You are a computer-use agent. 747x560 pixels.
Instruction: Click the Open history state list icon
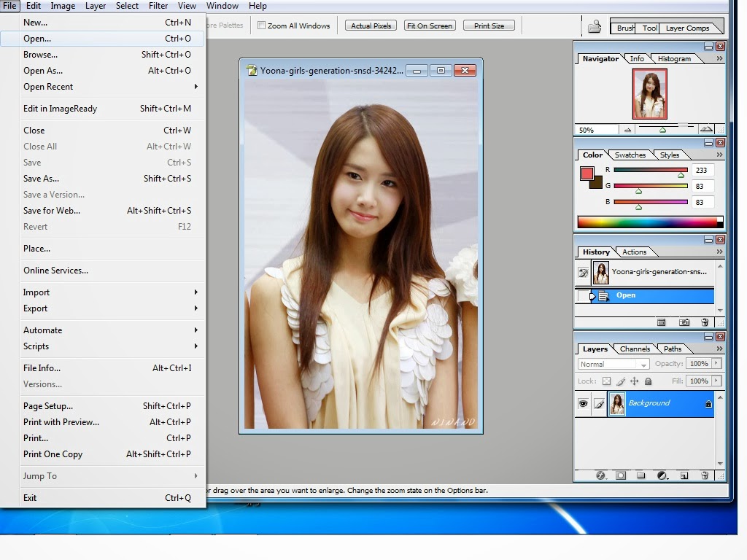(x=603, y=296)
